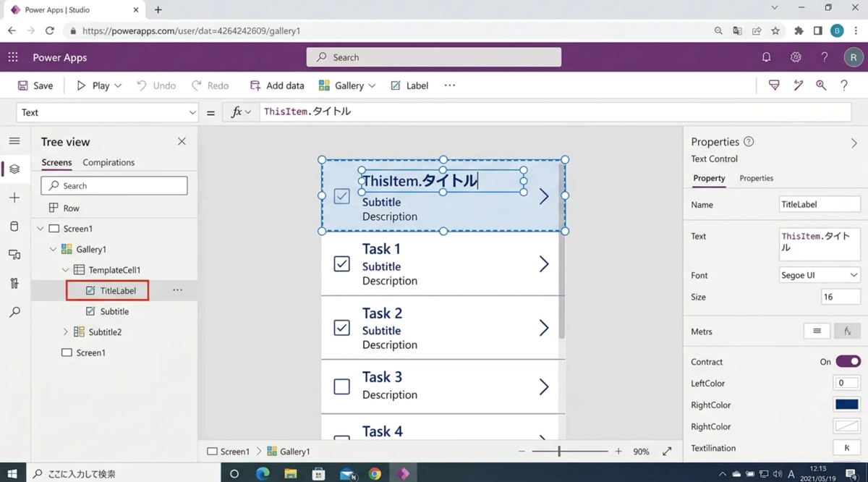
Task: Collapse the Gallery1 tree node
Action: 54,249
